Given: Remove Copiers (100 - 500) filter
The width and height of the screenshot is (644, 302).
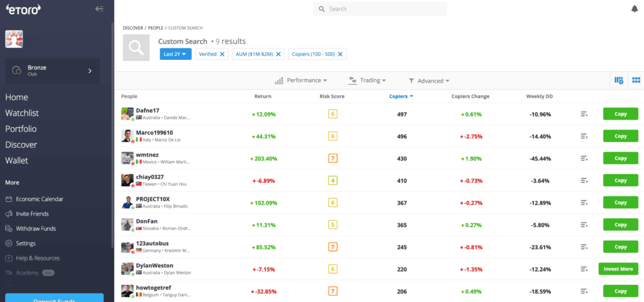Looking at the screenshot, I should (340, 54).
